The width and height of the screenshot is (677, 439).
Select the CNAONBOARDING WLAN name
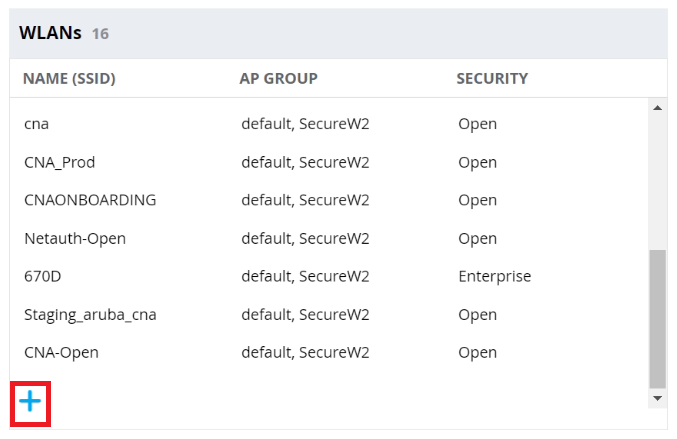[90, 200]
